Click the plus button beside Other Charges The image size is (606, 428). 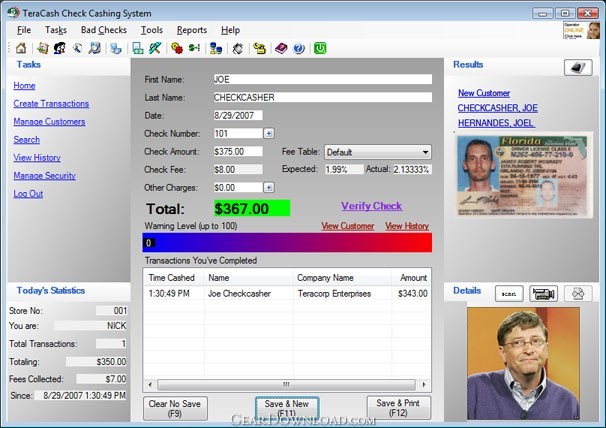[269, 188]
